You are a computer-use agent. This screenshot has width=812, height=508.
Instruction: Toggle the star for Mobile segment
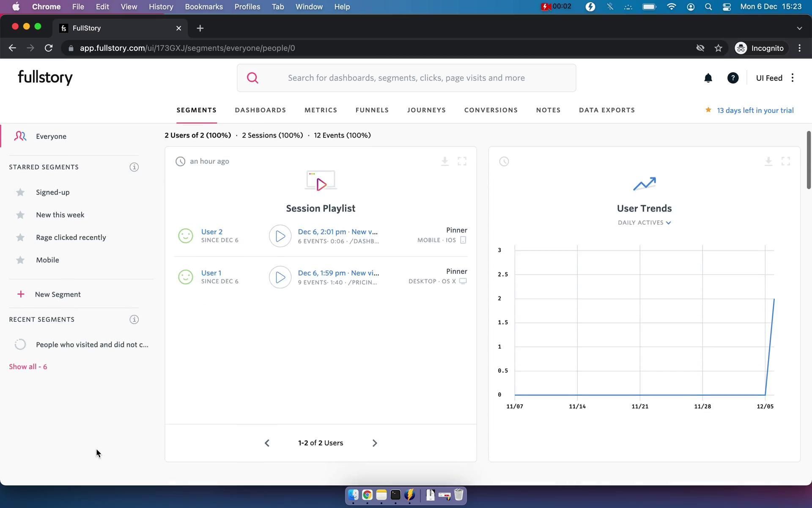20,260
